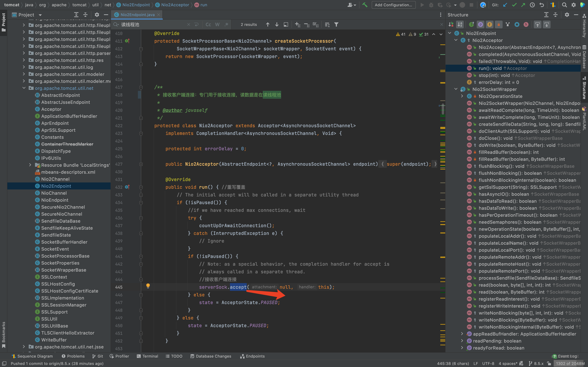Click the search text input field
Screen dimensions: 588x367
[x=153, y=24]
